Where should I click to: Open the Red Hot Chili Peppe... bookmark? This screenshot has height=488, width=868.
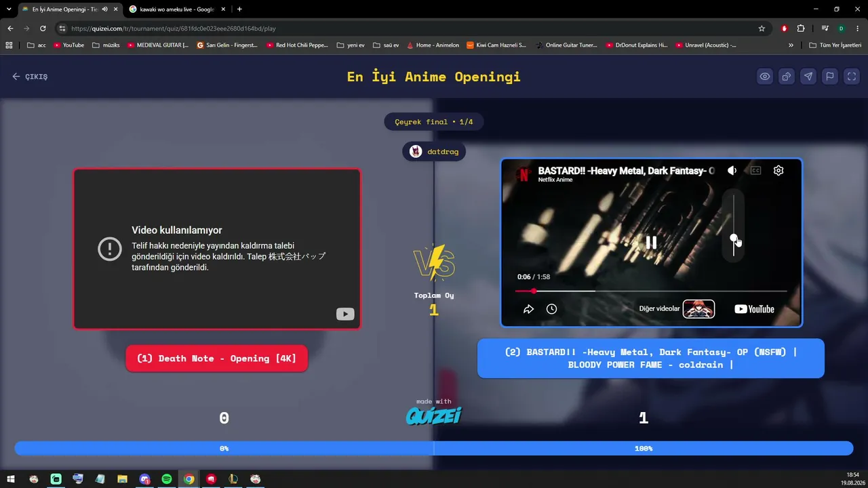point(297,45)
